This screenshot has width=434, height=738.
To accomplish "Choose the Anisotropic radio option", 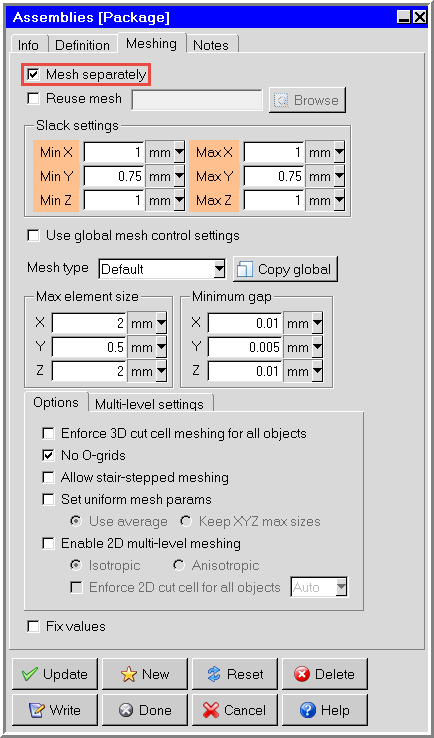I will click(x=178, y=565).
